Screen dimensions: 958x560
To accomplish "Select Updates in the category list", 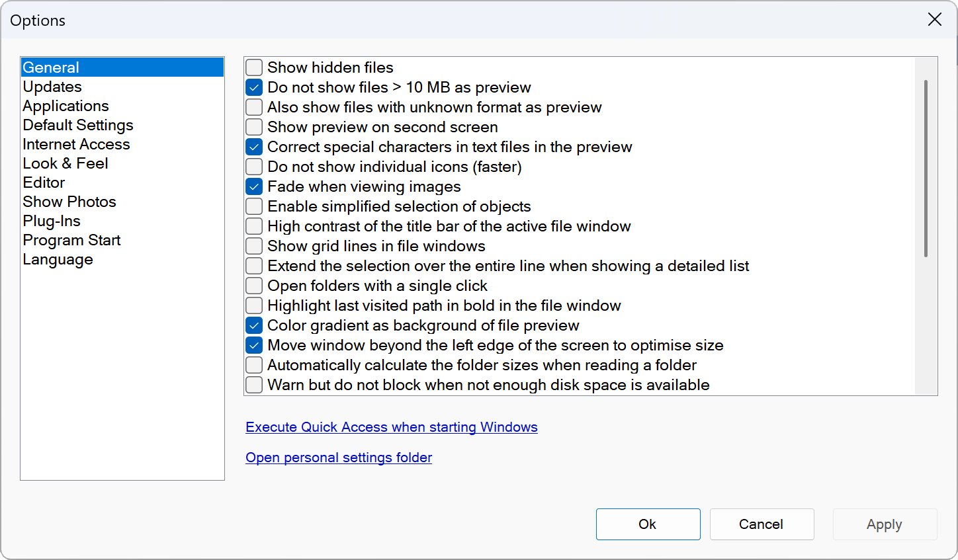I will pos(52,87).
